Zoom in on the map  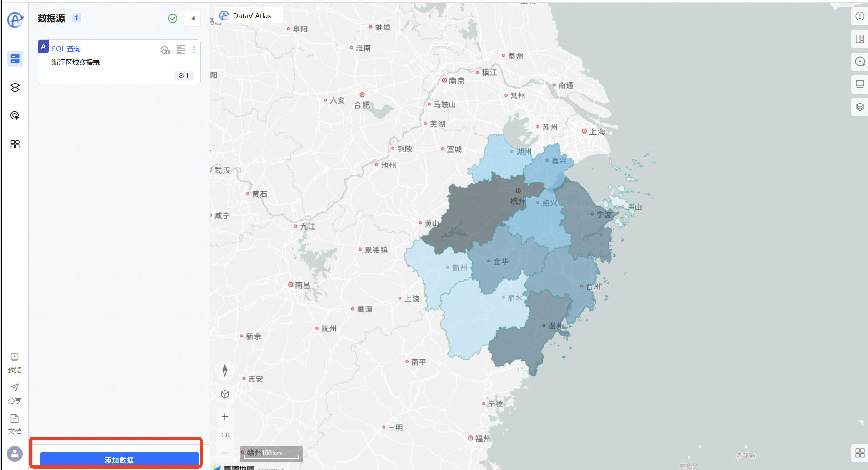point(225,416)
